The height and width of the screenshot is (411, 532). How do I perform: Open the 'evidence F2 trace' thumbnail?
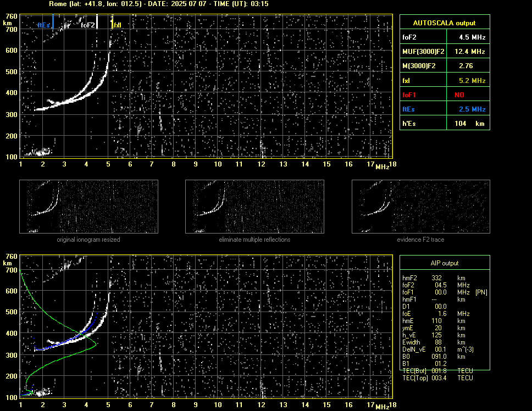[421, 207]
